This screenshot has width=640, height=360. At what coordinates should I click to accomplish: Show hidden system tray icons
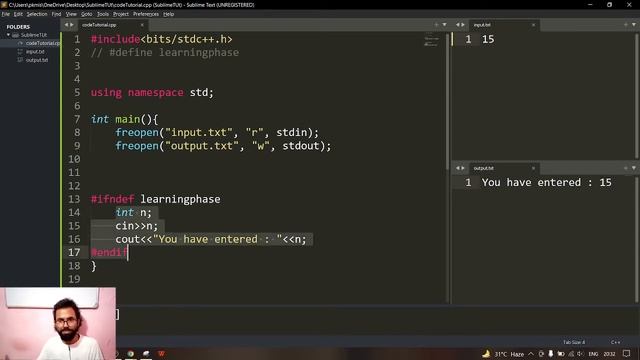tap(531, 354)
